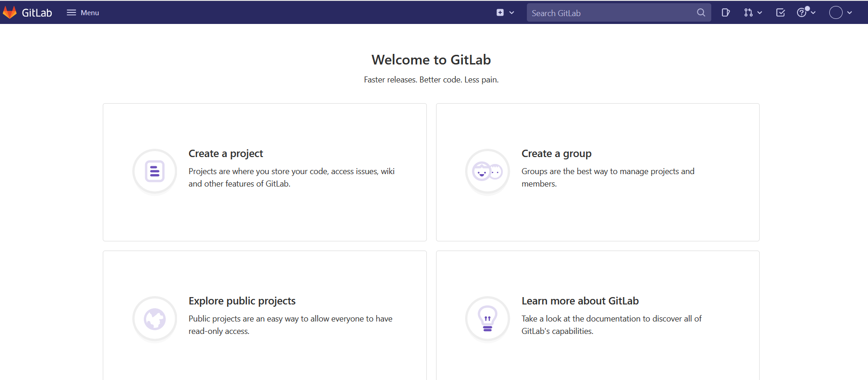868x380 pixels.
Task: Open the Merge requests icon
Action: tap(748, 12)
